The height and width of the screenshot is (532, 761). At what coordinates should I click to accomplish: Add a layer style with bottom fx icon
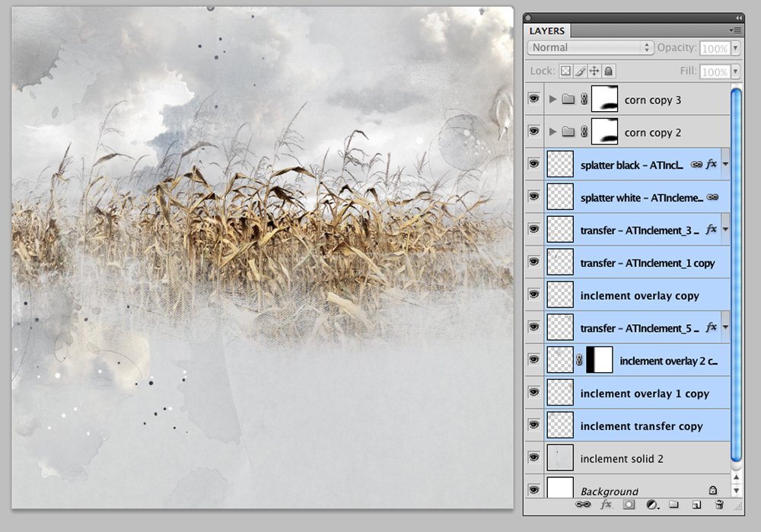click(607, 505)
